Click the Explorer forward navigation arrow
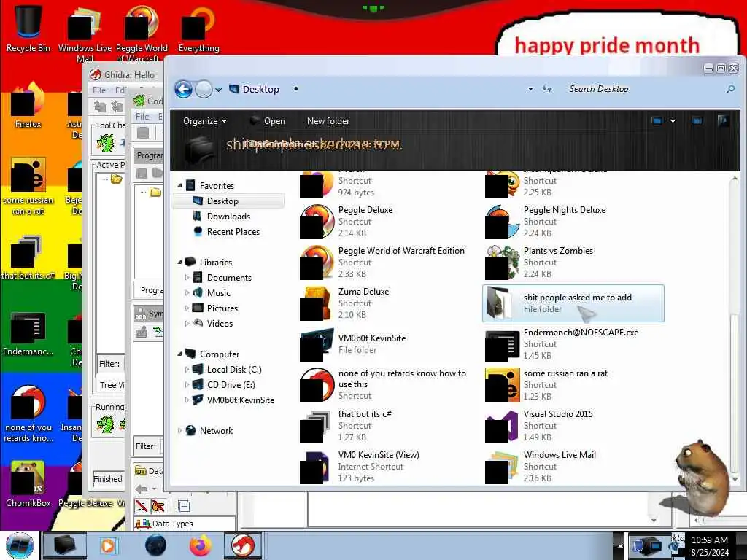747x560 pixels. (204, 89)
